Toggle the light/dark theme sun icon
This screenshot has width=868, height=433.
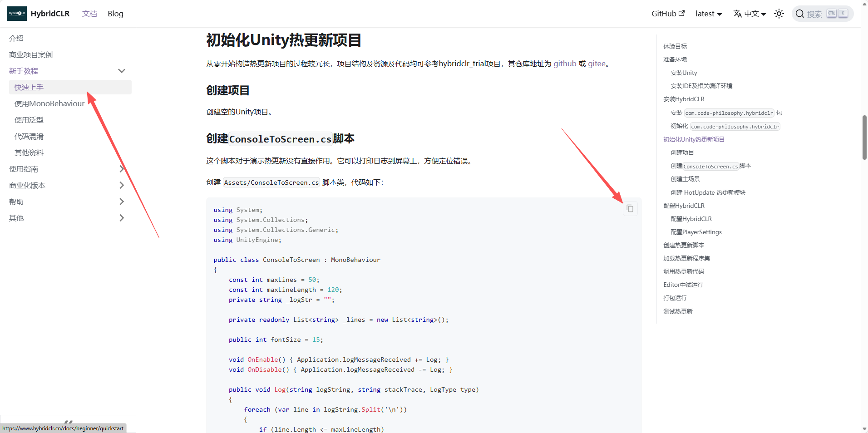[x=779, y=14]
